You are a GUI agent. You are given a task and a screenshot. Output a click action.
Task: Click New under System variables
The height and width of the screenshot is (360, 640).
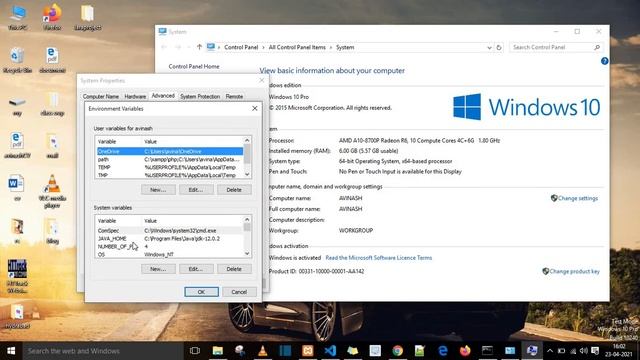[x=158, y=269]
